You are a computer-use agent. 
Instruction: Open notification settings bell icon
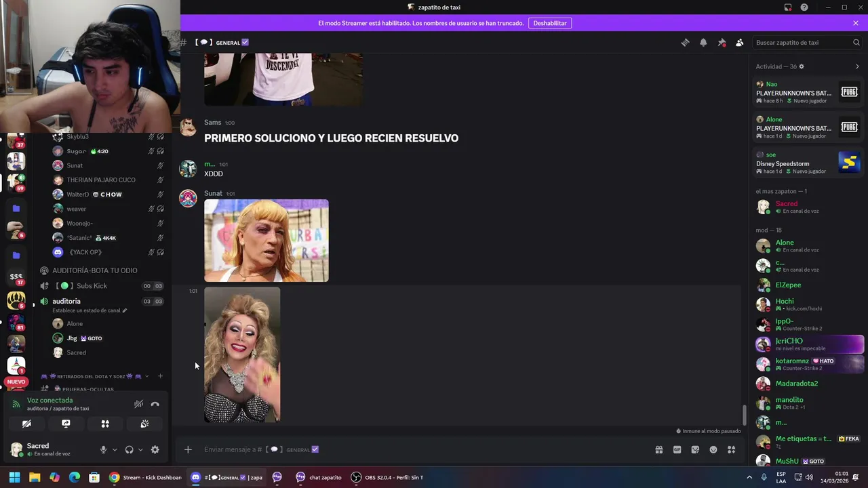tap(703, 42)
